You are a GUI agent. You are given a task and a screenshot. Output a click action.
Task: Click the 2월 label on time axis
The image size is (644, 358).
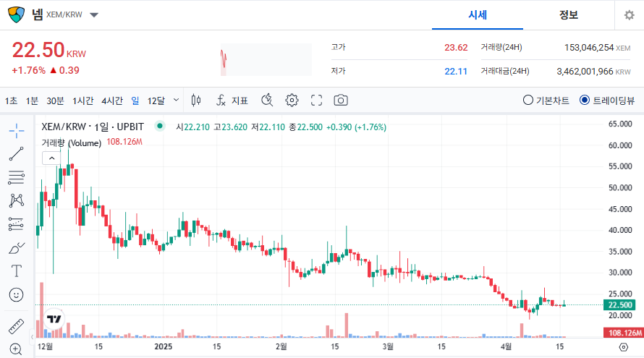pos(281,346)
